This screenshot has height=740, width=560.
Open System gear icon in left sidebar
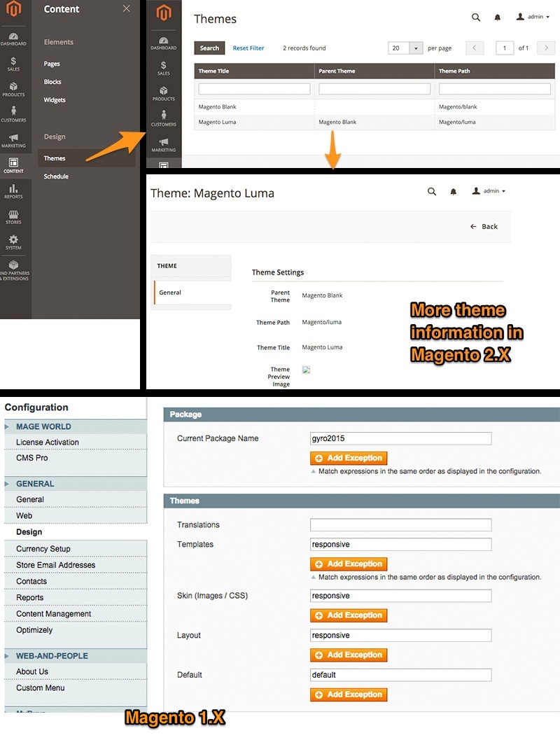click(13, 242)
